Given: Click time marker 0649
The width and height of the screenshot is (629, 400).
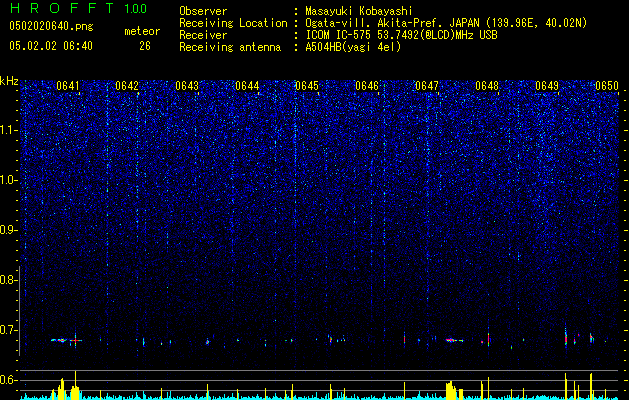Looking at the screenshot, I should tap(547, 86).
